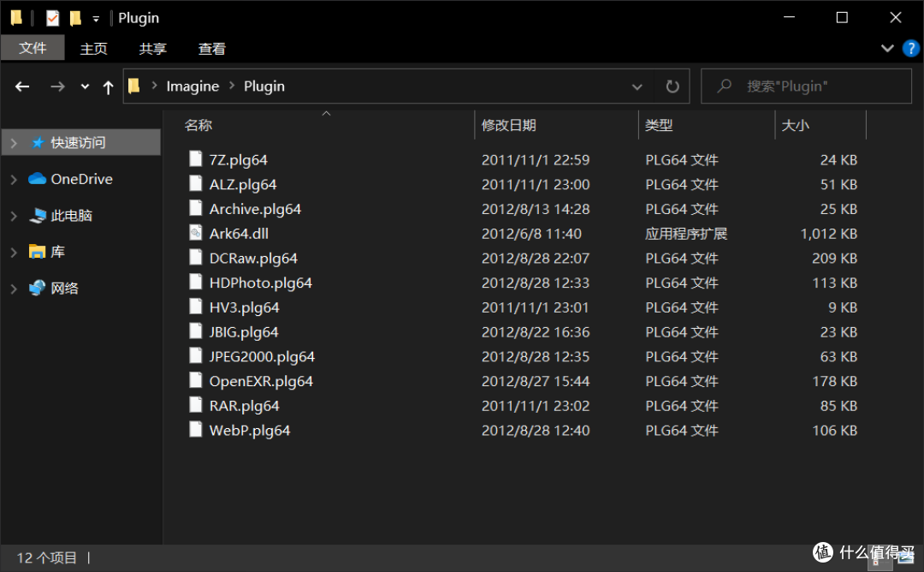924x572 pixels.
Task: Click the DCRaw.plg64 file icon
Action: tap(196, 257)
